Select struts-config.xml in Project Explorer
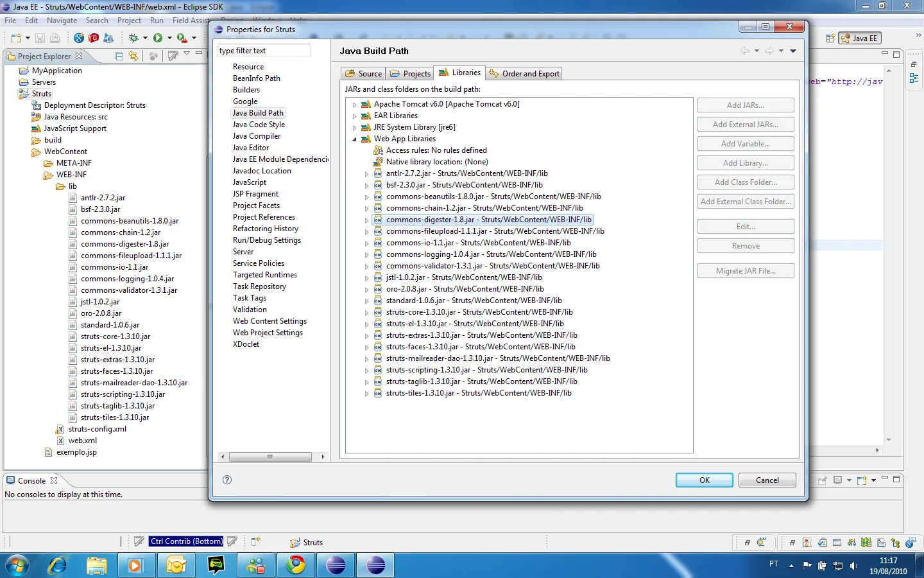Viewport: 924px width, 578px height. (x=98, y=429)
